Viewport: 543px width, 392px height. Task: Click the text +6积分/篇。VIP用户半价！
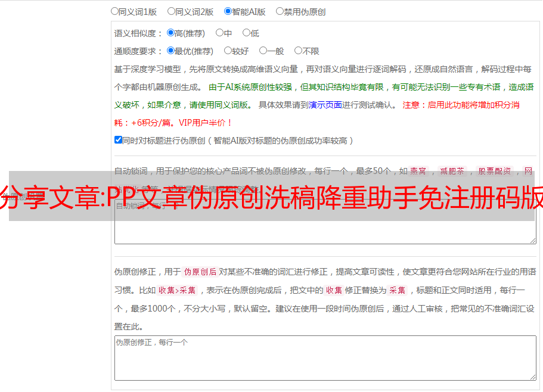tap(181, 123)
